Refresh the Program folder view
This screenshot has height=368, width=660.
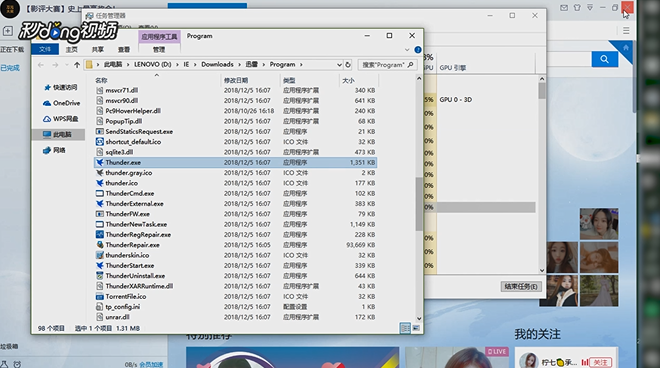(x=348, y=65)
